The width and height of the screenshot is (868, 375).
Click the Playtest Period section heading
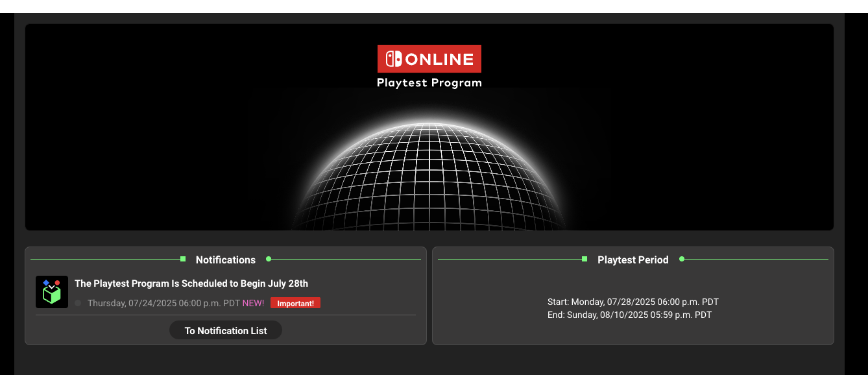[633, 260]
